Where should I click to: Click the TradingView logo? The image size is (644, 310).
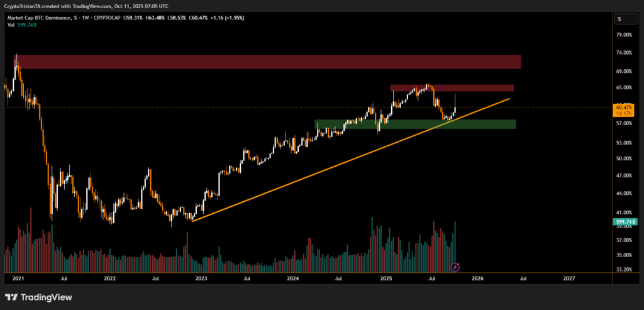point(38,297)
